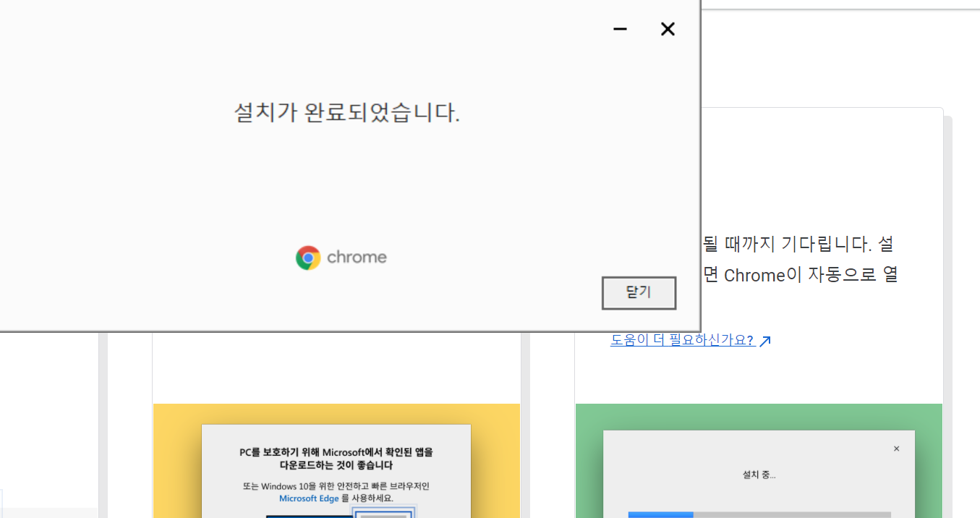Click the 설치가 완료되었습니다. message text
980x518 pixels.
[346, 113]
